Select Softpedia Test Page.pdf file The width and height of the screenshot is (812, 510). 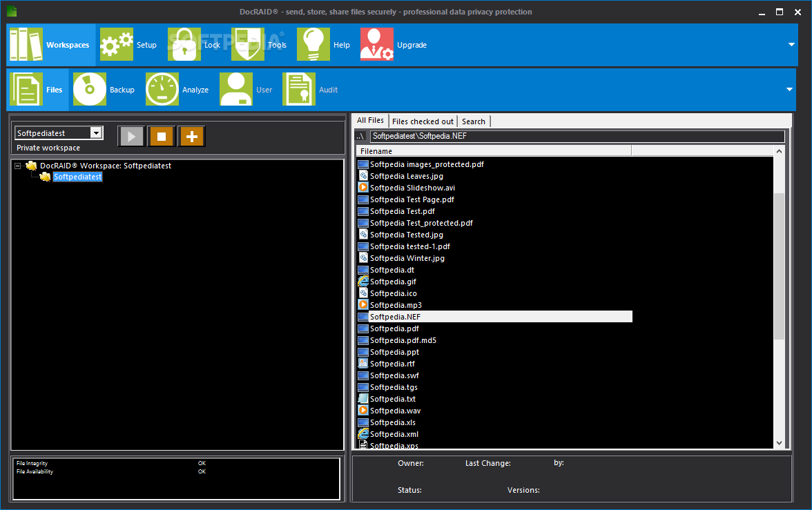[x=412, y=199]
